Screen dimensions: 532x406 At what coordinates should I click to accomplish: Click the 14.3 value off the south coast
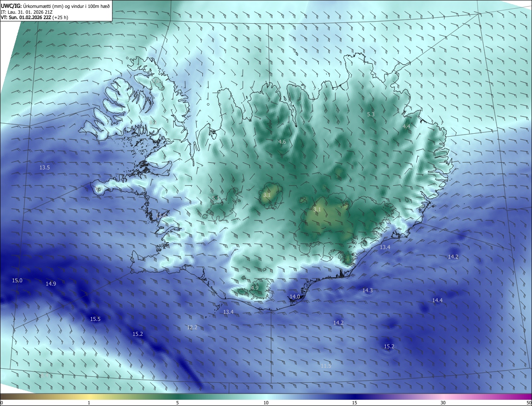tap(367, 291)
